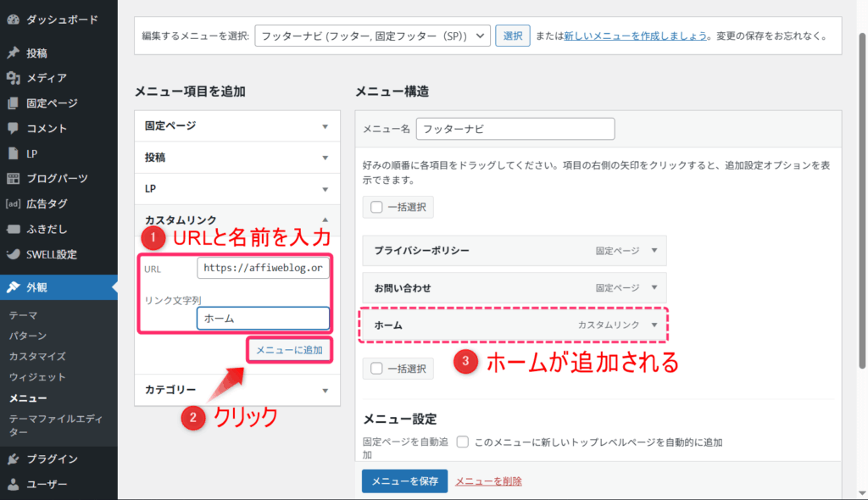Enable auto-add new top-level pages checkbox

463,442
